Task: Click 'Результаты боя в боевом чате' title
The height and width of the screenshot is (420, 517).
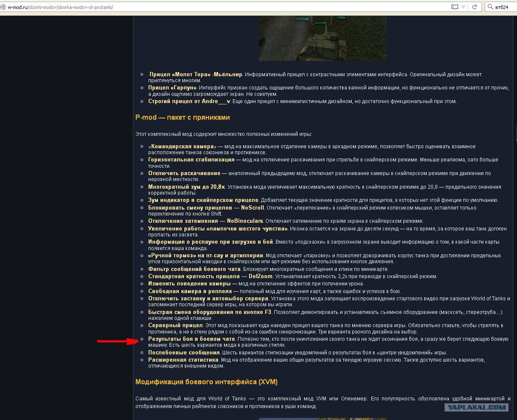Action: coord(192,339)
